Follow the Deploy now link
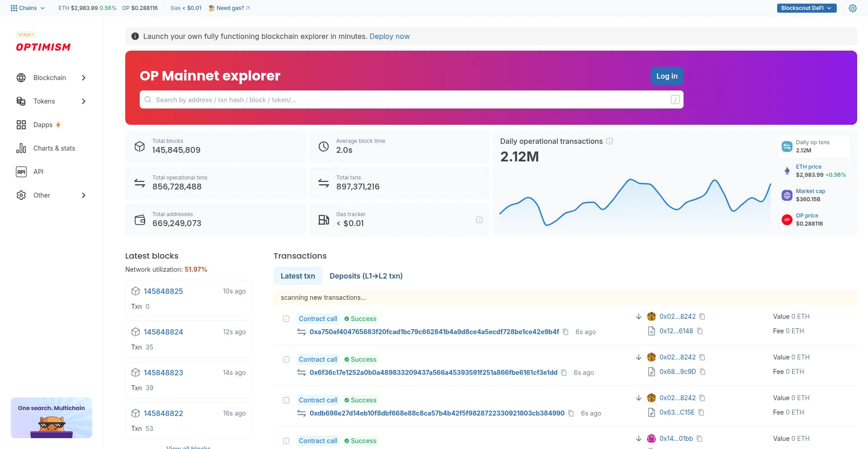The width and height of the screenshot is (868, 449). tap(389, 36)
